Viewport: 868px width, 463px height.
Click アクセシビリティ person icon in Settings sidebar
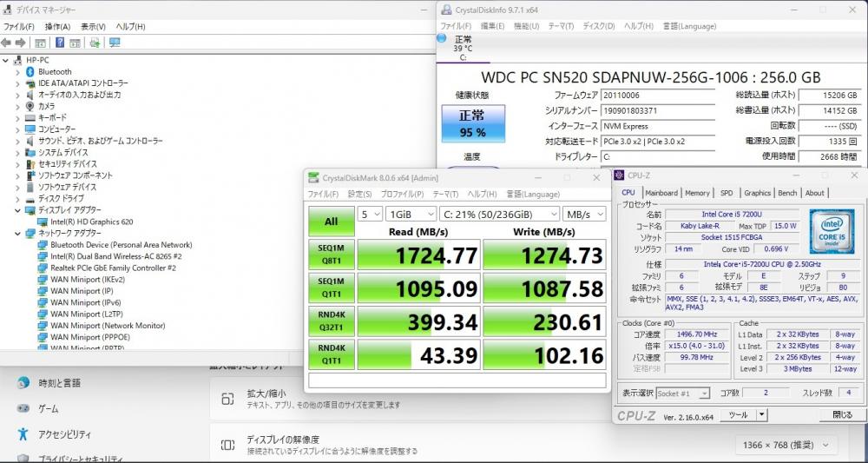pos(23,434)
